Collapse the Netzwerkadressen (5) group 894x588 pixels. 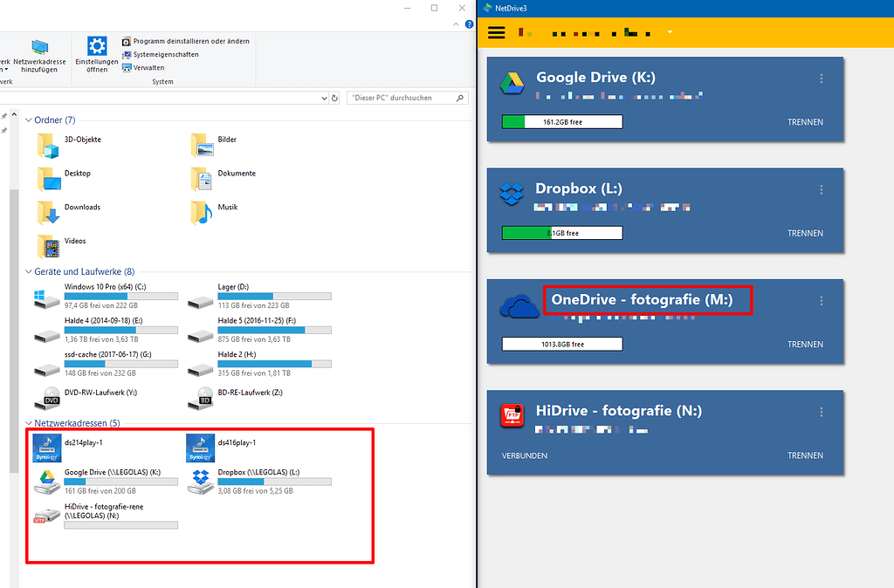[29, 423]
